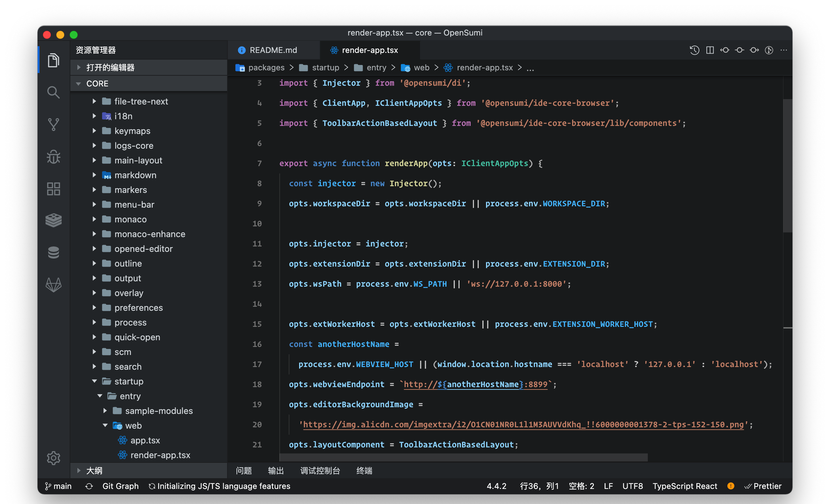Viewport: 830px width, 504px height.
Task: Click the React icon beside app.tsx
Action: tap(123, 440)
